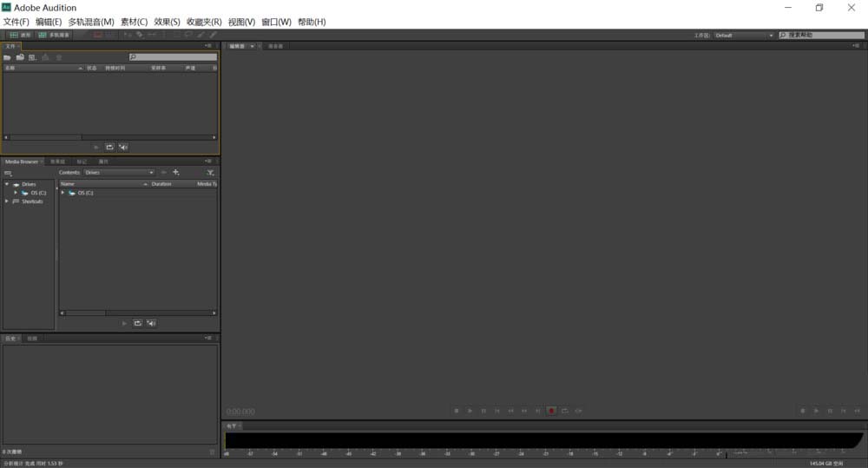Switch to the 属性 tab
Screen dimensions: 868x468
pyautogui.click(x=103, y=161)
